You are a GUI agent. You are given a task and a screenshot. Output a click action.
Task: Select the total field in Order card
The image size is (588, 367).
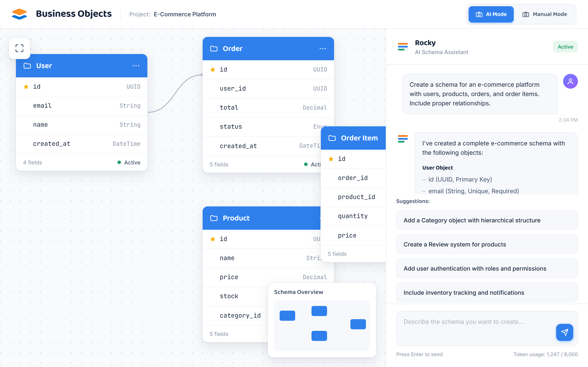268,107
